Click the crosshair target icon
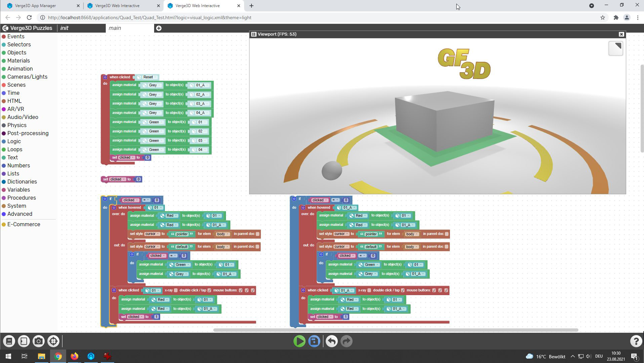 (x=53, y=341)
